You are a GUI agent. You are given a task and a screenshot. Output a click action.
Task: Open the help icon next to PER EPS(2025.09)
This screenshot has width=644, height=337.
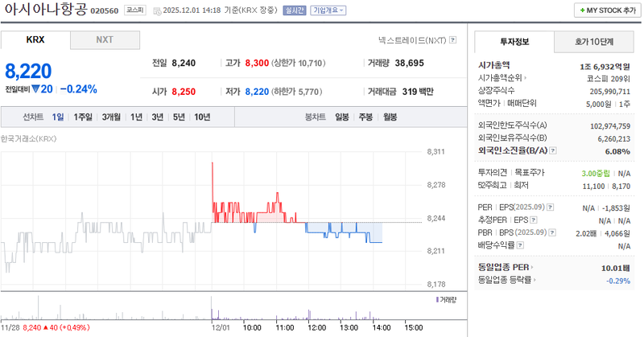(551, 208)
